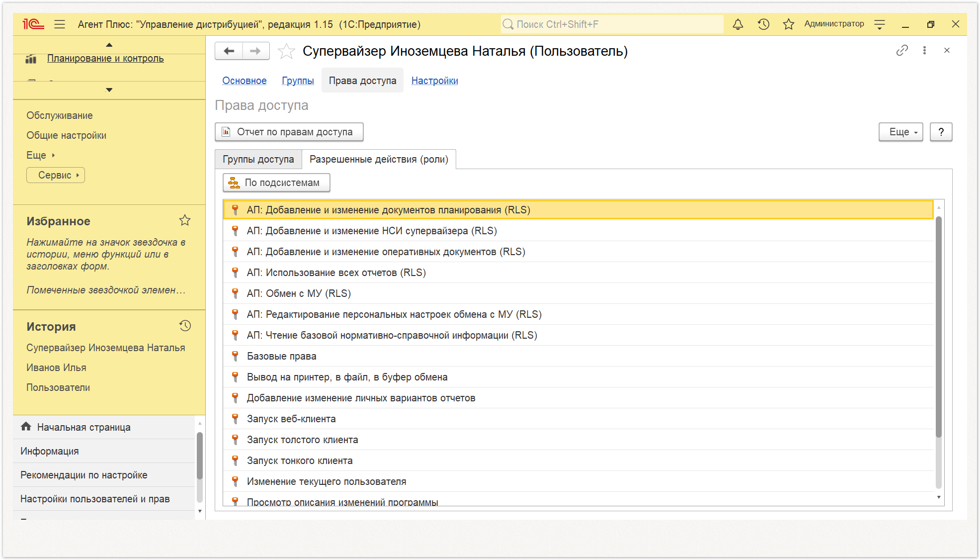Select the Права доступа tab
The image size is (980, 560).
tap(363, 81)
